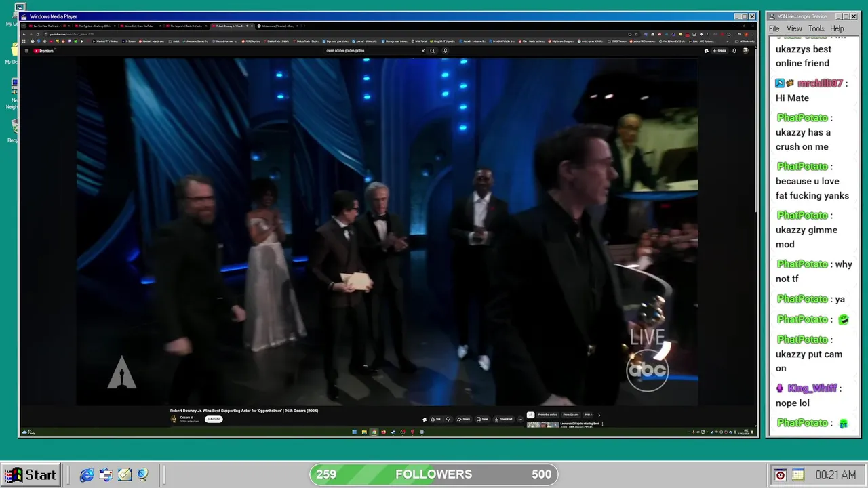Click the Oscars channel avatar
The height and width of the screenshot is (488, 868).
pyautogui.click(x=174, y=419)
